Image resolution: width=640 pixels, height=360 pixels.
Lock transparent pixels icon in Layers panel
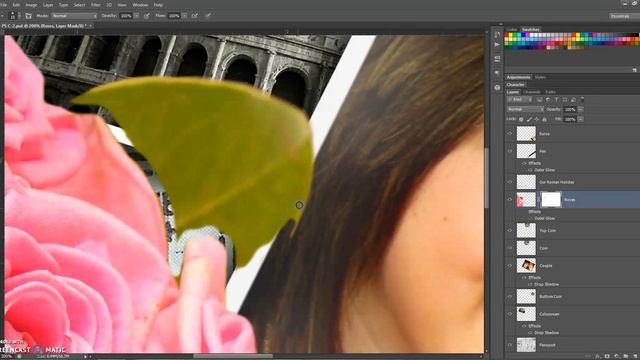click(521, 119)
